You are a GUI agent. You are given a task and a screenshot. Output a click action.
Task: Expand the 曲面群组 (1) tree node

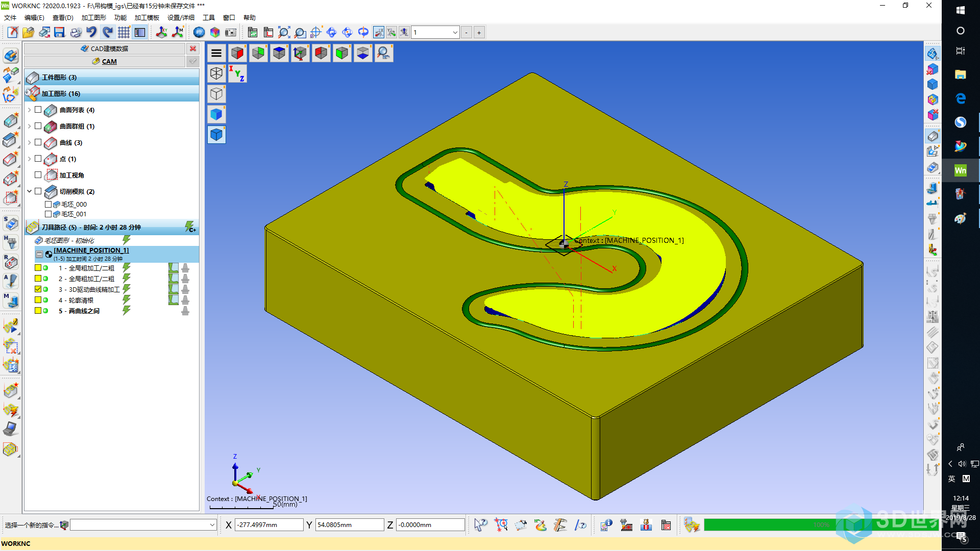[30, 126]
